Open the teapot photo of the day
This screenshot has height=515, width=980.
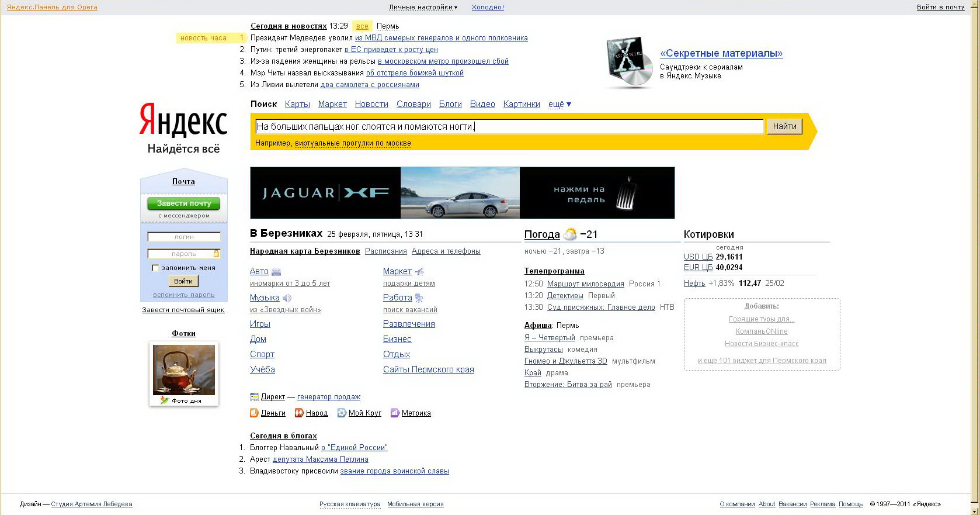(184, 369)
